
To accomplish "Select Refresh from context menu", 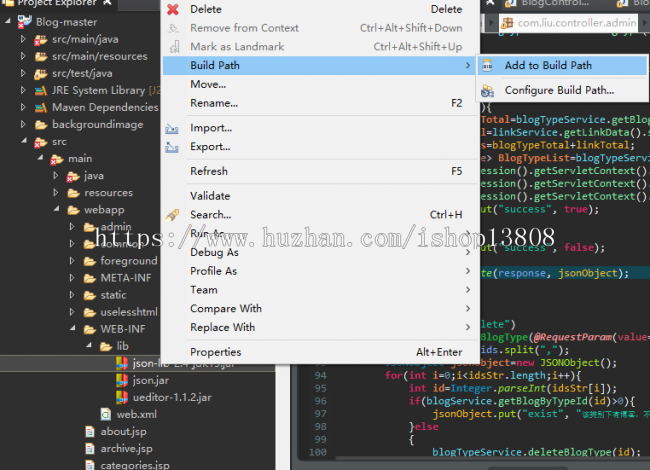I will (x=319, y=171).
